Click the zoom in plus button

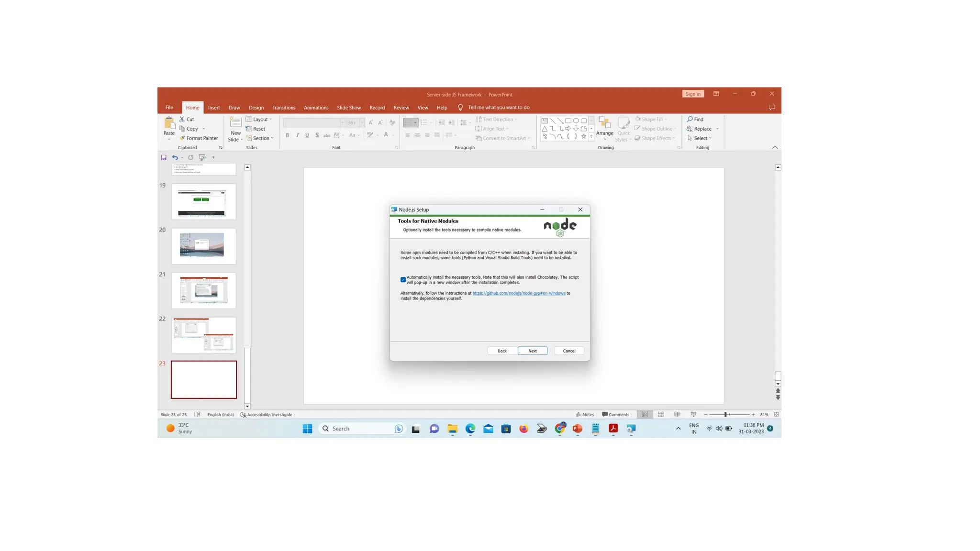[x=753, y=415]
